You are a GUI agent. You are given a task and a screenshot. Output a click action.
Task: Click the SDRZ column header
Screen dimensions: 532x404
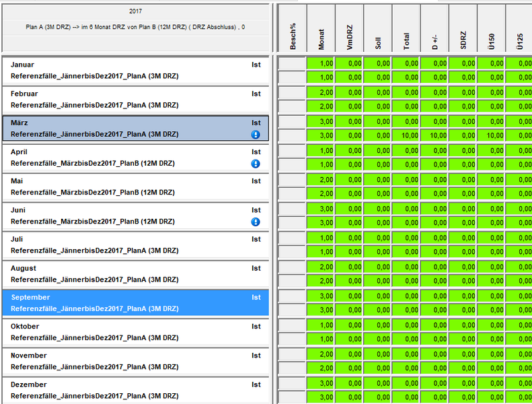(x=463, y=28)
